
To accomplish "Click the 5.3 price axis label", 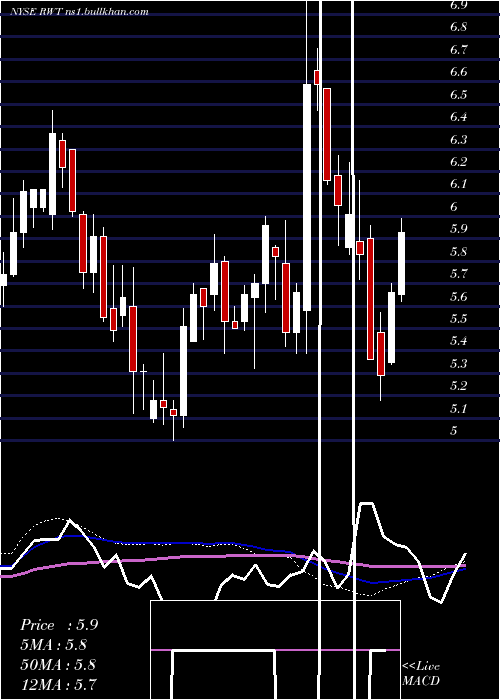I will click(x=459, y=364).
